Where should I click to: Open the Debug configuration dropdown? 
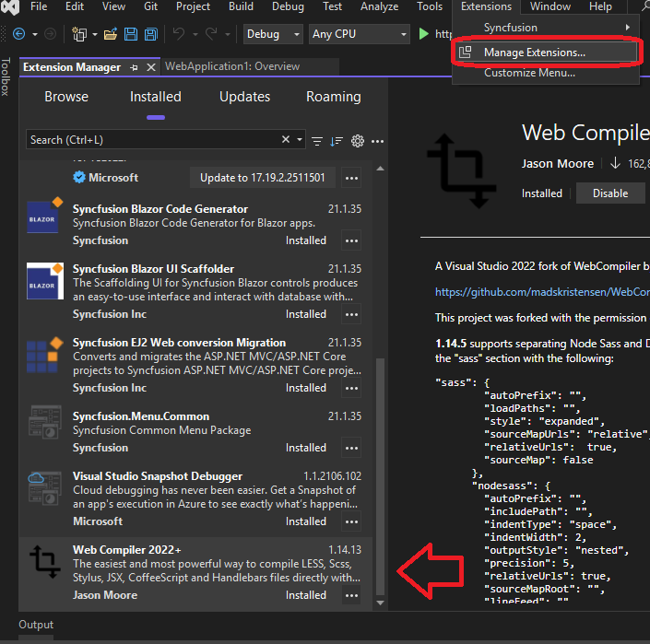pyautogui.click(x=274, y=34)
